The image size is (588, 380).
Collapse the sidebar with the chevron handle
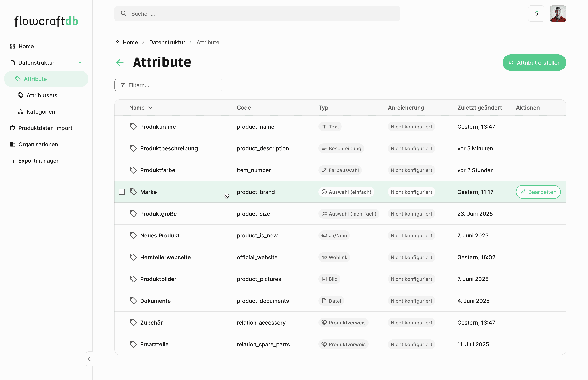click(89, 359)
